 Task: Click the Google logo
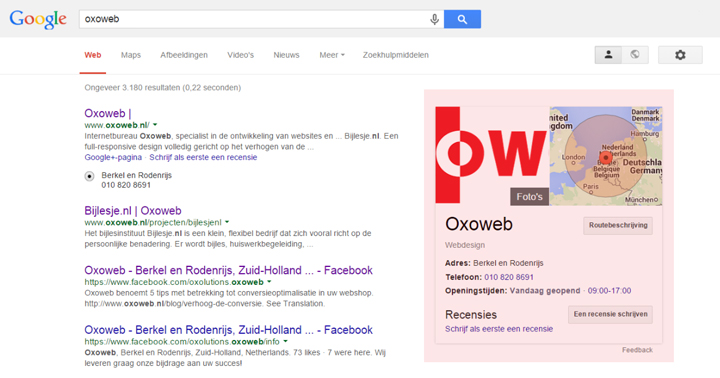point(38,19)
